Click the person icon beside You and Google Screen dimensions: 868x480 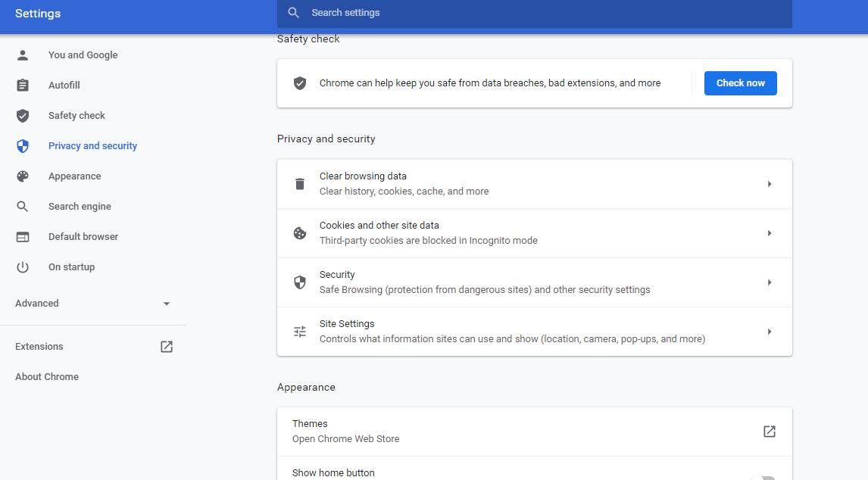pos(23,55)
